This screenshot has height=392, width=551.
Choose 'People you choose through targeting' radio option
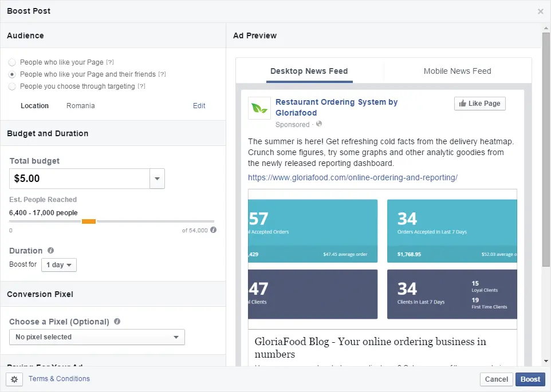coord(12,86)
